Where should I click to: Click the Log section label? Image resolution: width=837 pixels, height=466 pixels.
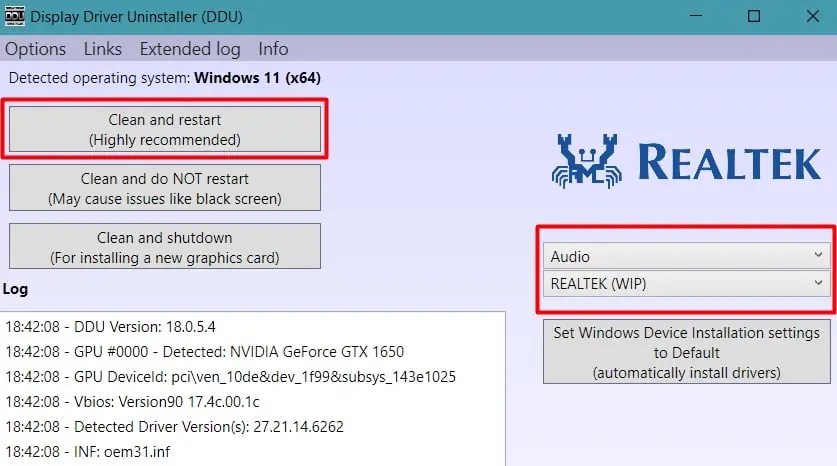[x=15, y=289]
